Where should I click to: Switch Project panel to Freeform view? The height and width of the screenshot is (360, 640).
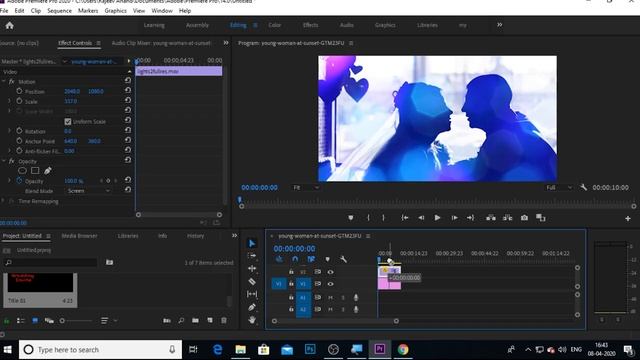tap(49, 321)
